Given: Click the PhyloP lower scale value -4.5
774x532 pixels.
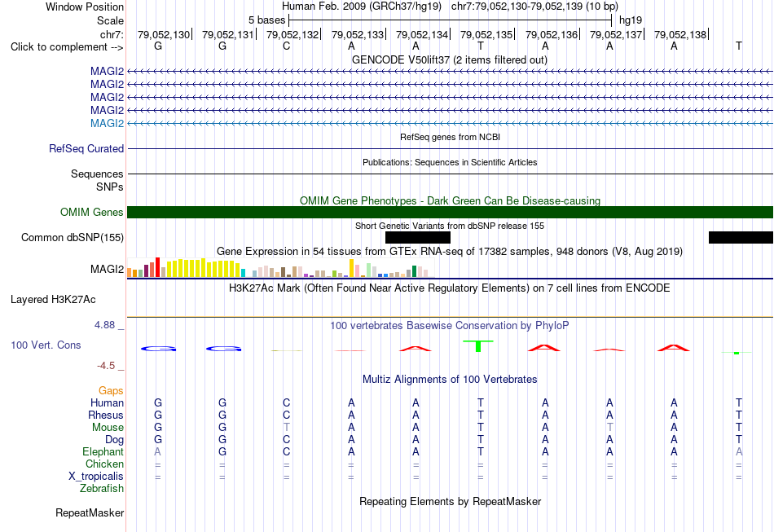Looking at the screenshot, I should pos(106,366).
